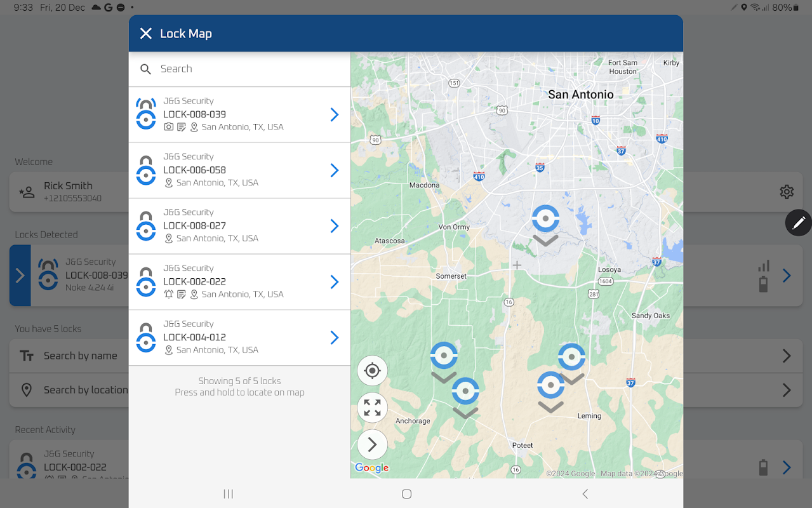Fit all locks with expand map button
The height and width of the screenshot is (508, 812).
(373, 408)
